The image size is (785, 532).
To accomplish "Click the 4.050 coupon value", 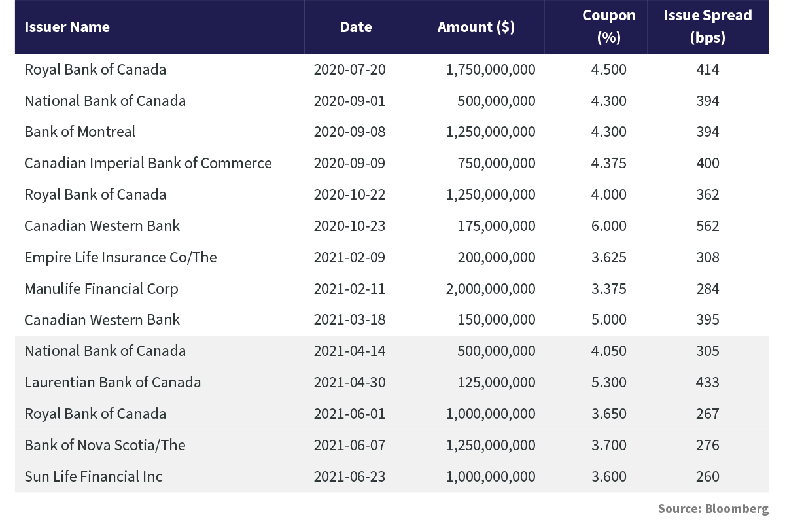I will 608,351.
